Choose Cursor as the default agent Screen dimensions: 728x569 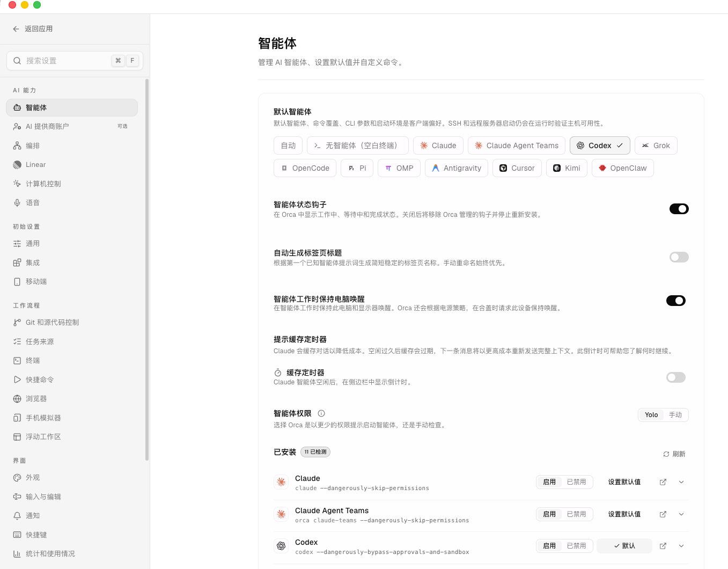[517, 168]
